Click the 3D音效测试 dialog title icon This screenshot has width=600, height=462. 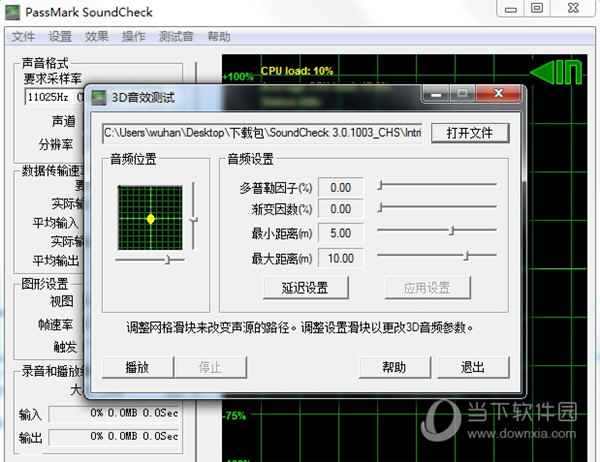click(99, 98)
